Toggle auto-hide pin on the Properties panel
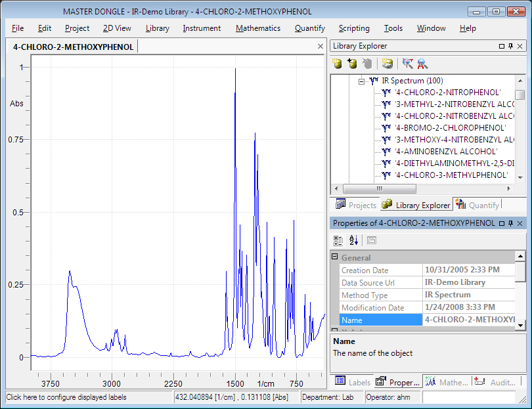 511,223
